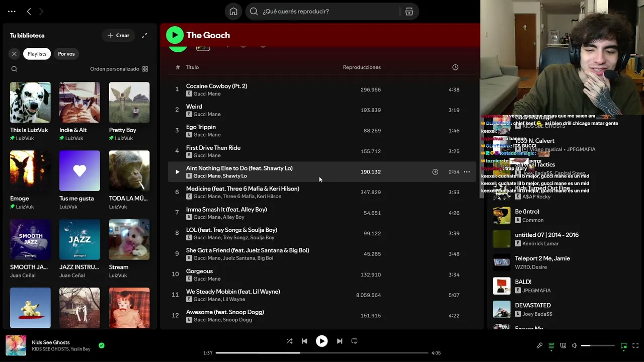Viewport: 644px width, 362px height.
Task: Toggle repeat mode
Action: pos(354,341)
